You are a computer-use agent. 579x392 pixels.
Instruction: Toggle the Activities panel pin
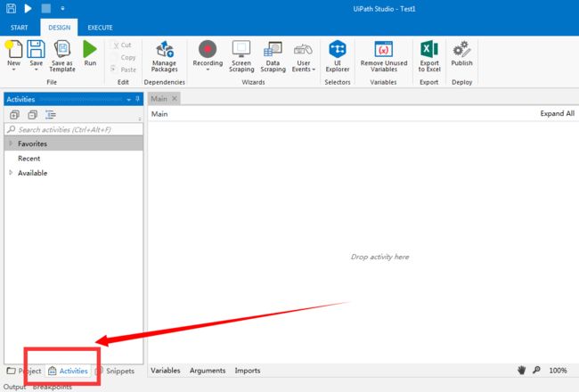point(137,99)
